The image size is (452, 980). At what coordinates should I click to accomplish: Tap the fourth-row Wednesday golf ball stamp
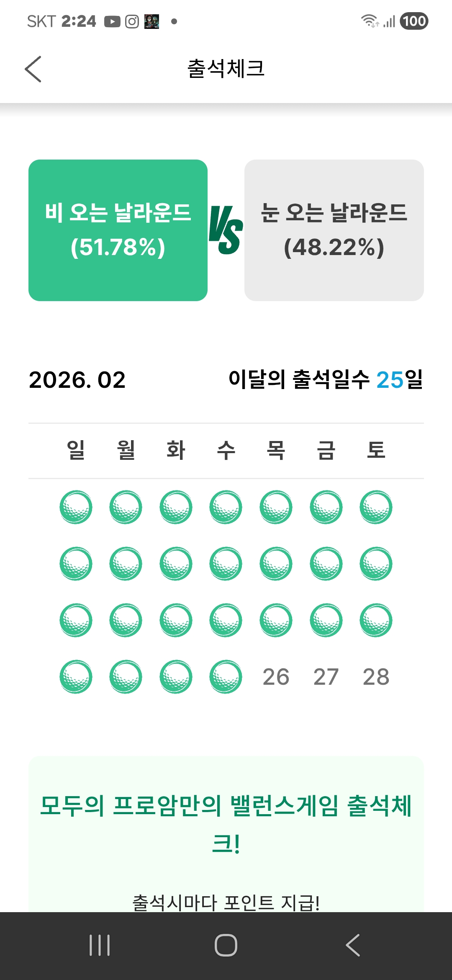coord(226,677)
